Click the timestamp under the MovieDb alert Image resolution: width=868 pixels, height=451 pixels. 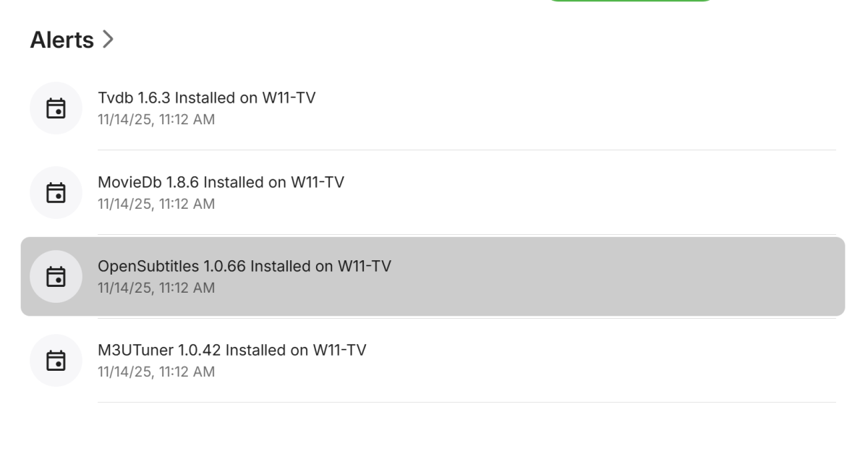coord(156,203)
